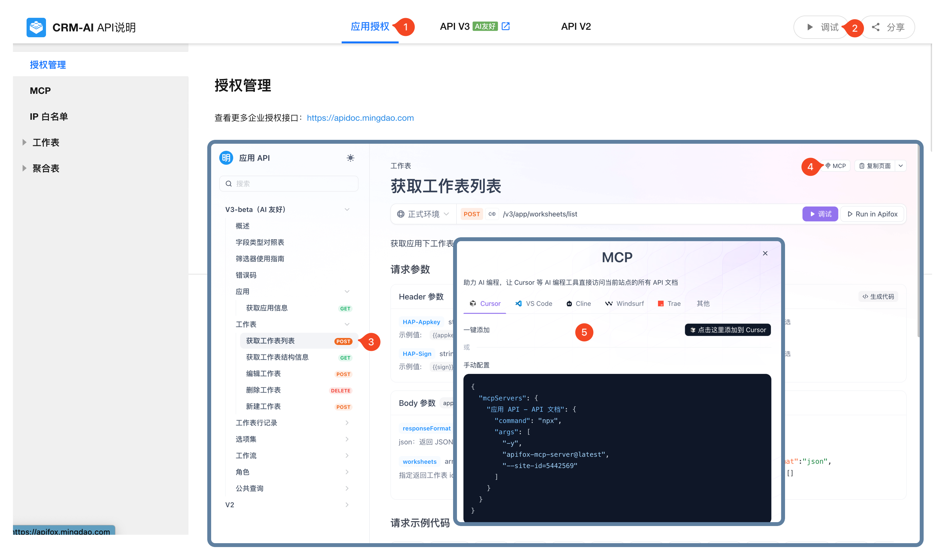Screen dimensions: 945x560
Task: Select the VS Code tab
Action: point(533,303)
